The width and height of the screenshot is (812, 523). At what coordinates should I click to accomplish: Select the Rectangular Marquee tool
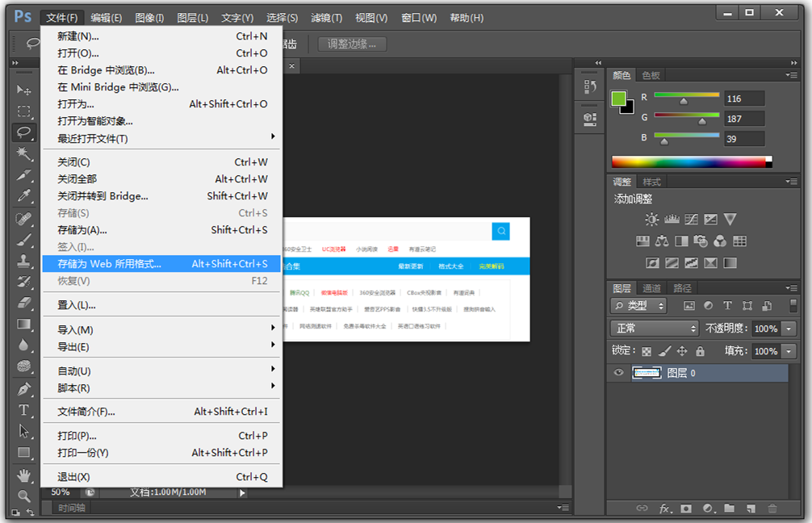[x=23, y=111]
